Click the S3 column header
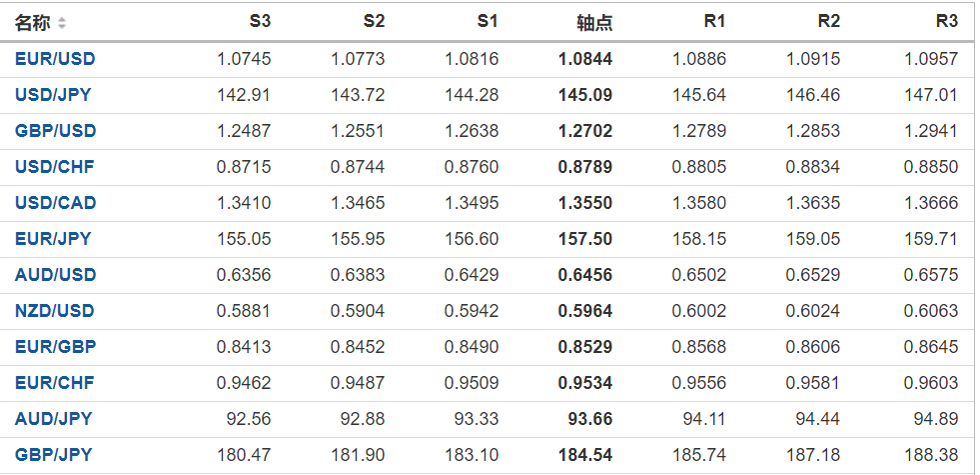Image resolution: width=980 pixels, height=475 pixels. (x=260, y=21)
